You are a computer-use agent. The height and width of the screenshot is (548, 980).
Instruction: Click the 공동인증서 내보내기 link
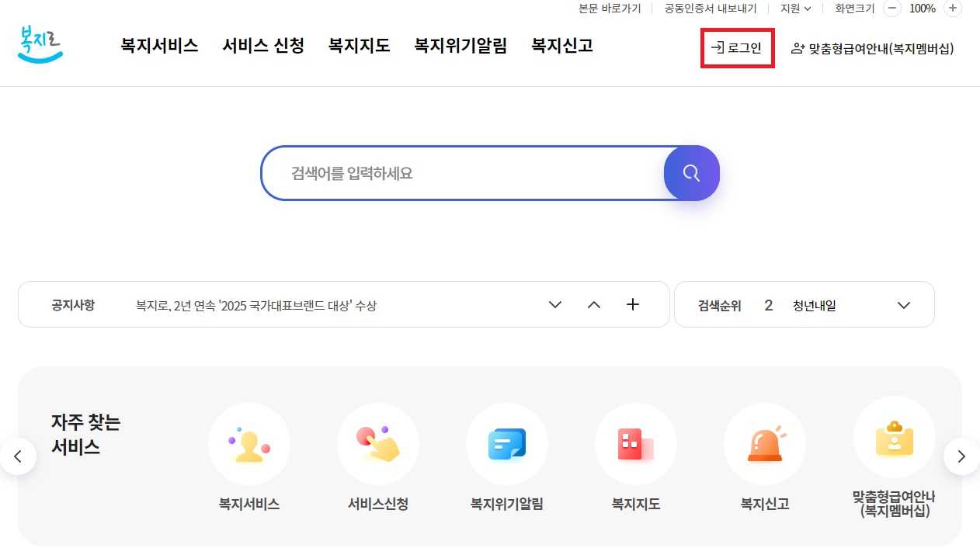click(x=709, y=9)
